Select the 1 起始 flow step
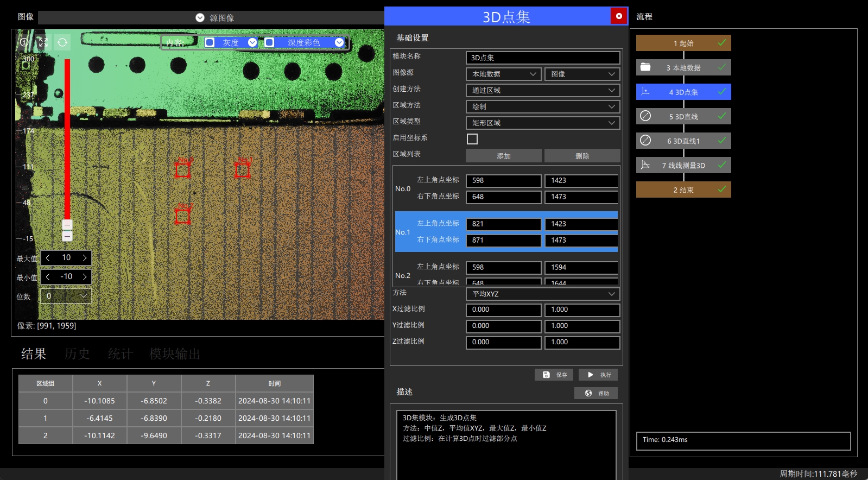Screen dimensions: 868x480 coord(683,43)
